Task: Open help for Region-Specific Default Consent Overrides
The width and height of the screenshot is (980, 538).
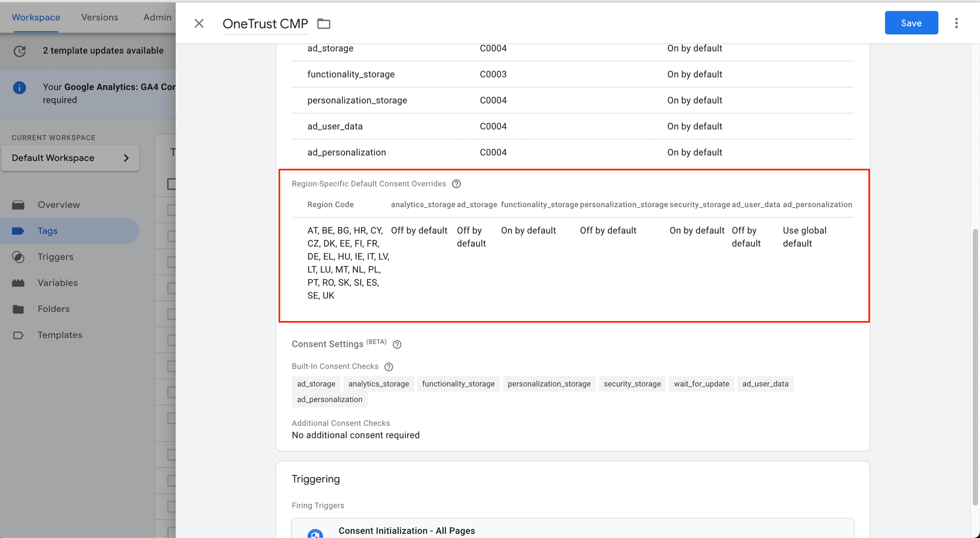Action: click(x=456, y=184)
